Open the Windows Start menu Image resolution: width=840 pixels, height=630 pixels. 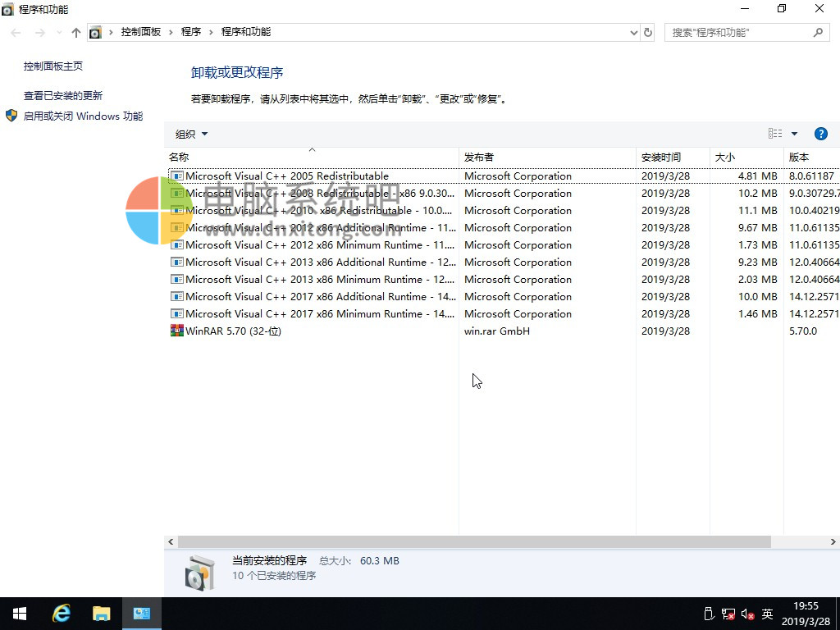(20, 614)
